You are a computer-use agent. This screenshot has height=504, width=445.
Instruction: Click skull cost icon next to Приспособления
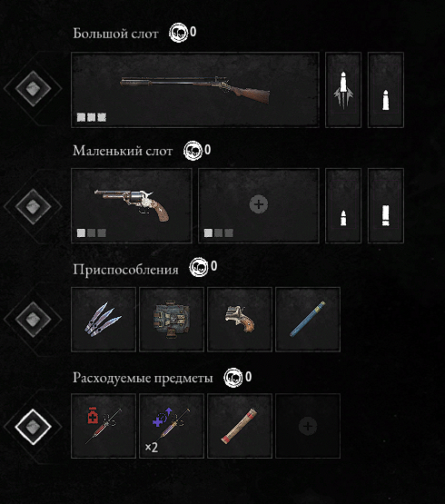[x=198, y=267]
